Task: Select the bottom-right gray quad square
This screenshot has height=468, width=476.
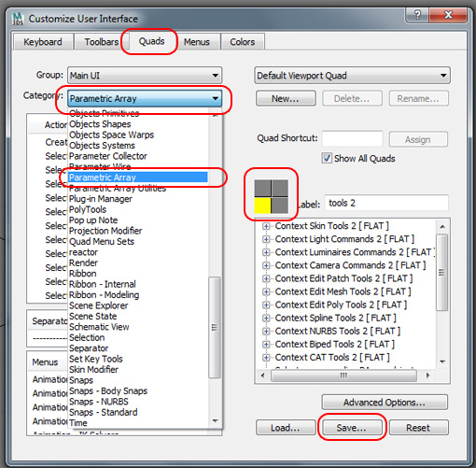Action: coord(280,206)
